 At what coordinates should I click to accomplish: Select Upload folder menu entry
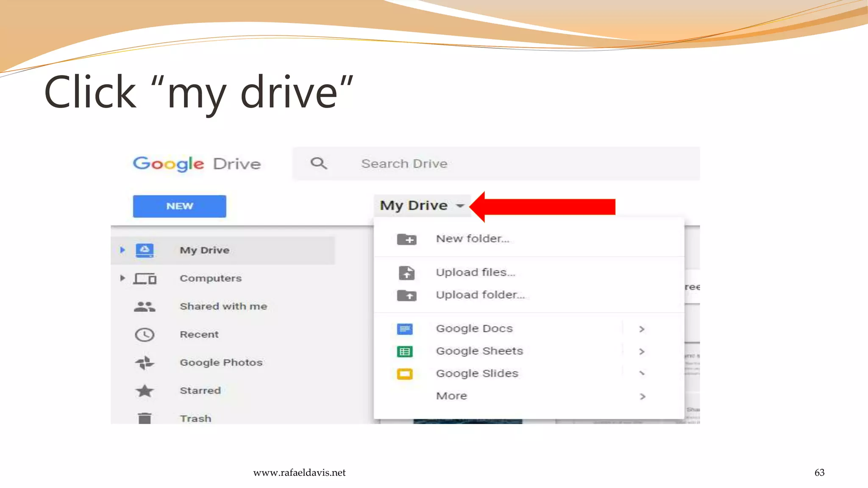[x=480, y=295]
